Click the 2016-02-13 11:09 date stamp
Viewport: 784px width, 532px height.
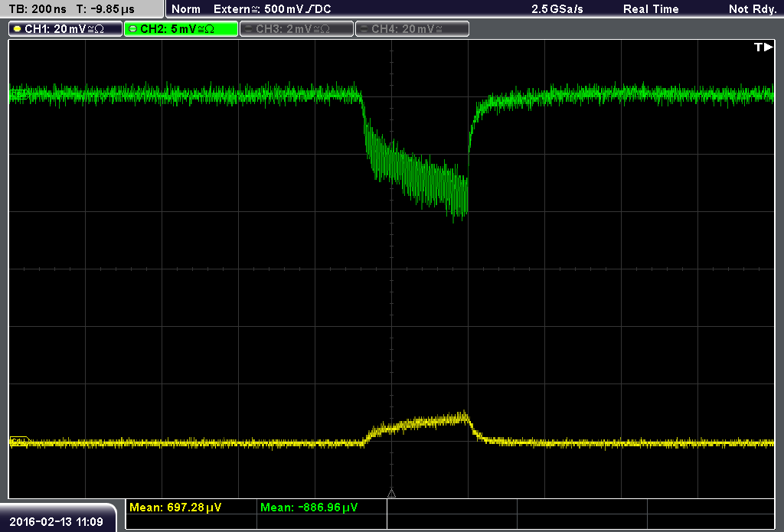[x=56, y=522]
